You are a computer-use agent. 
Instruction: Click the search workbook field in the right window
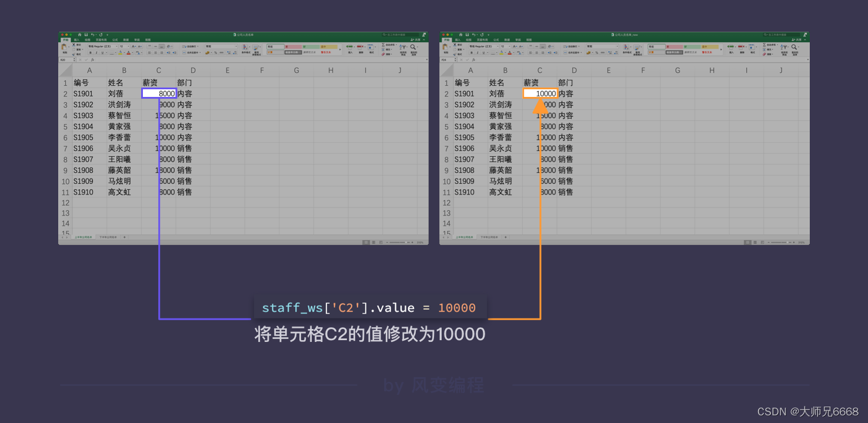(781, 35)
